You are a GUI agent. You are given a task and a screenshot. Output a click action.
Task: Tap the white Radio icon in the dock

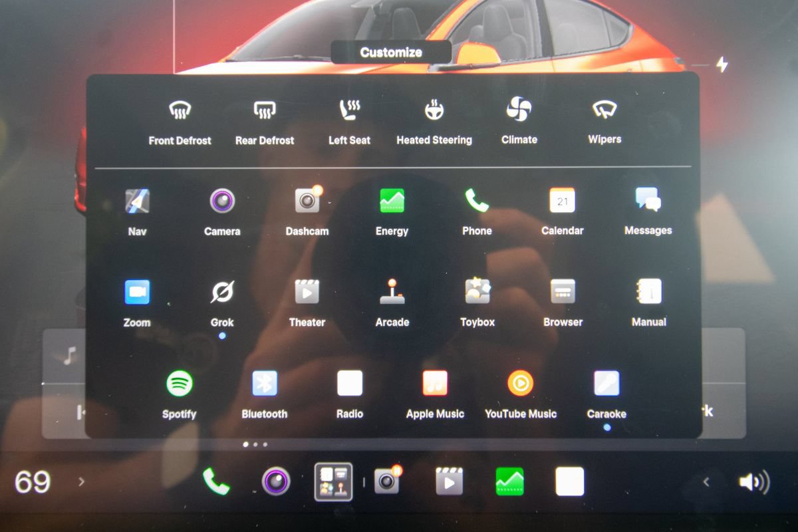pos(570,481)
